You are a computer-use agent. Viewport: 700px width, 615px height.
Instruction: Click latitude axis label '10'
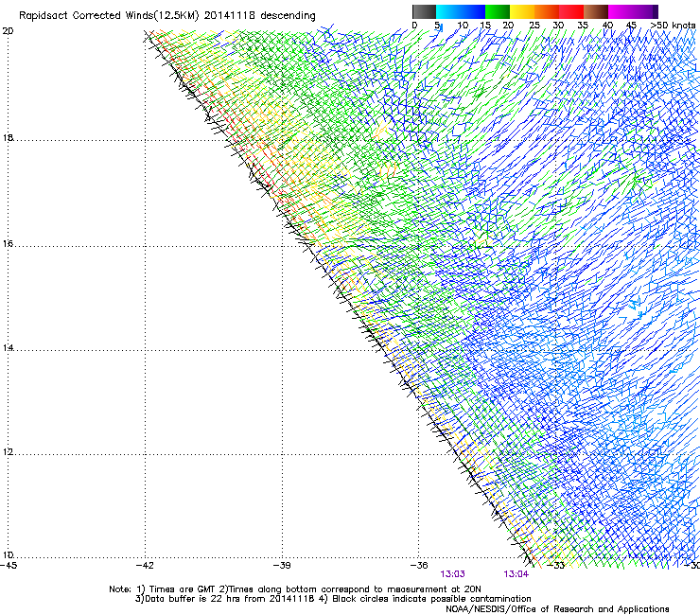(x=8, y=555)
